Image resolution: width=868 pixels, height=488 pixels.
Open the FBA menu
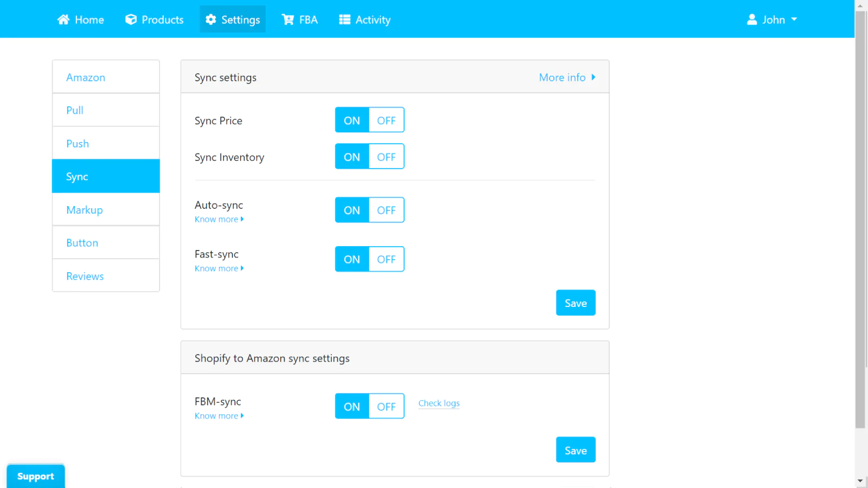299,20
